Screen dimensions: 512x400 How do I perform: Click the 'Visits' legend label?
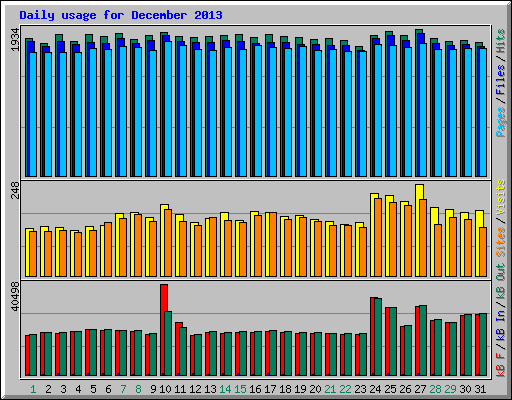click(x=501, y=197)
